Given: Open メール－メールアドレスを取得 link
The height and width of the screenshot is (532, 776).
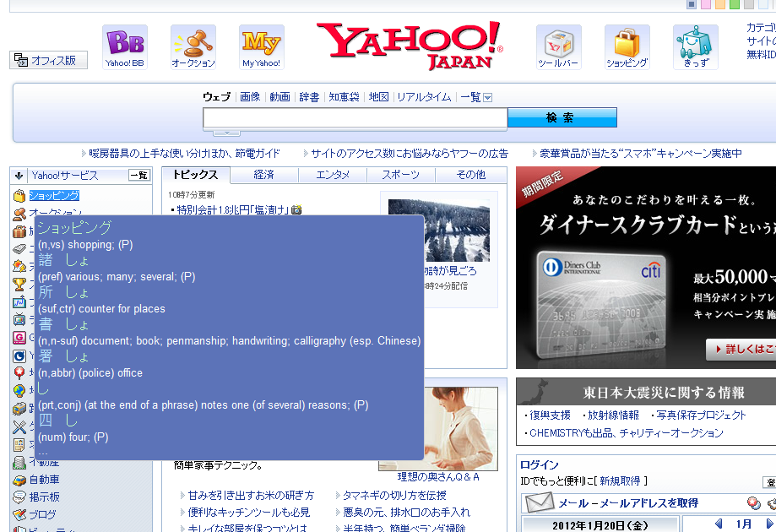Looking at the screenshot, I should coord(628,503).
